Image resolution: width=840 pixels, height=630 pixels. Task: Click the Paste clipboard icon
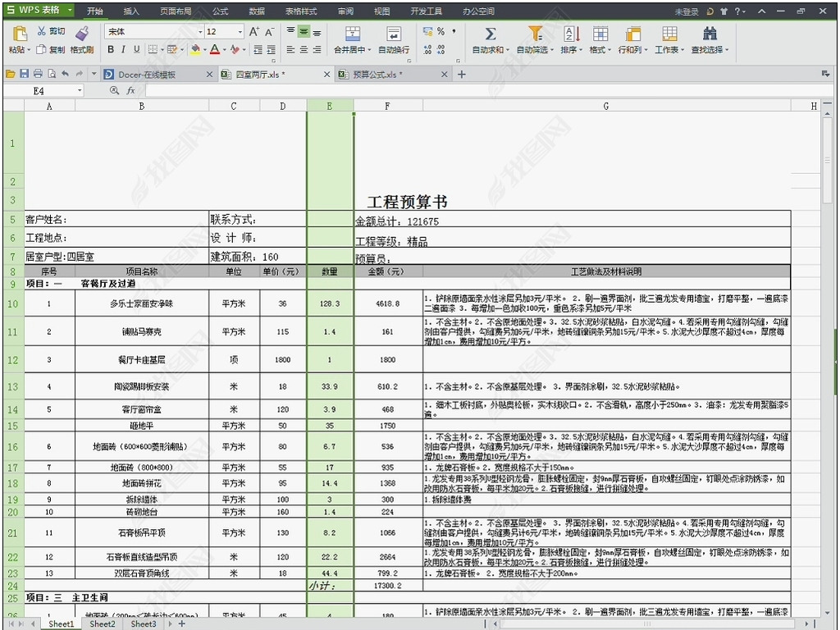coord(20,33)
